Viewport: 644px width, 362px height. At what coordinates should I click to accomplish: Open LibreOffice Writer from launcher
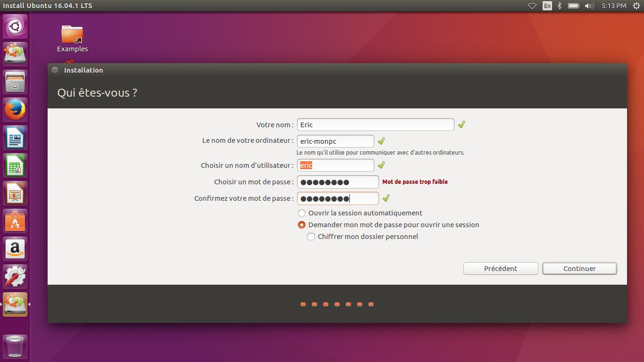tap(15, 138)
